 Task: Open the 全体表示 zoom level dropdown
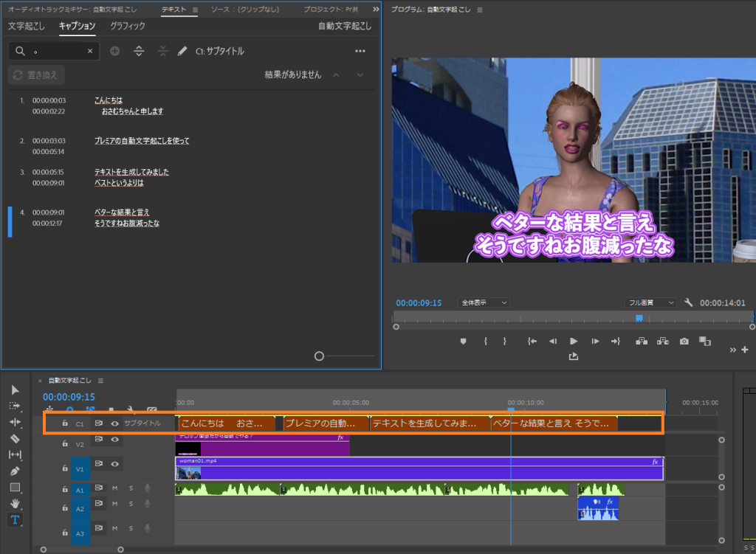(484, 302)
